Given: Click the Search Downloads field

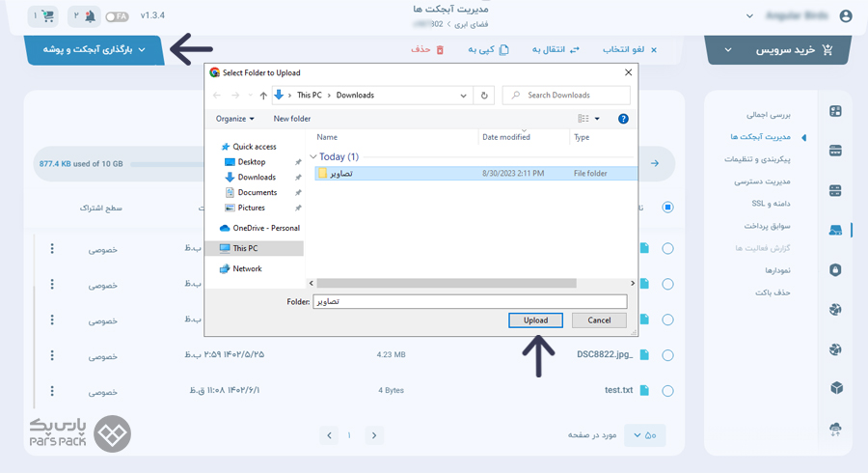Looking at the screenshot, I should pyautogui.click(x=566, y=96).
